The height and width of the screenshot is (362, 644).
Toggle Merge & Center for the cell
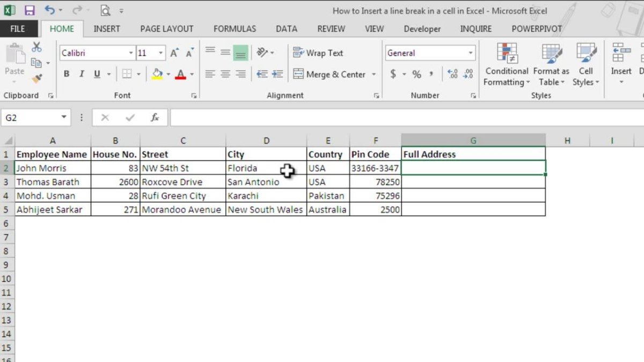click(330, 74)
